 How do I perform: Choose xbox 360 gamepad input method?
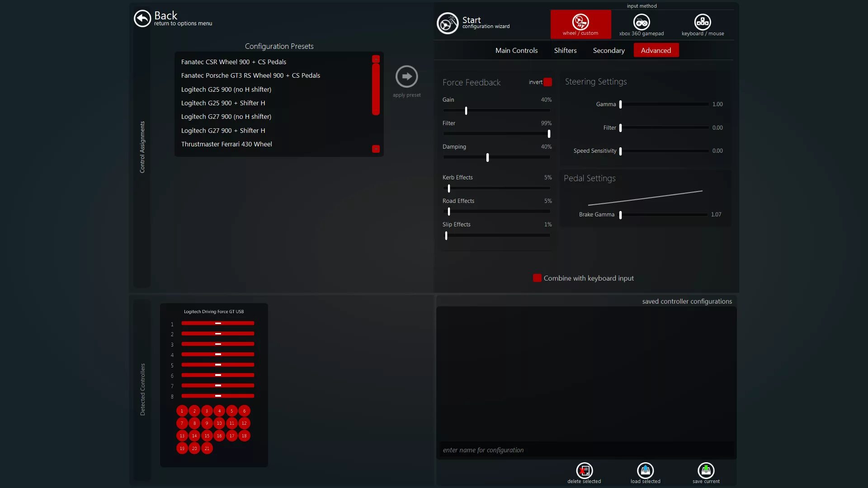pos(641,24)
